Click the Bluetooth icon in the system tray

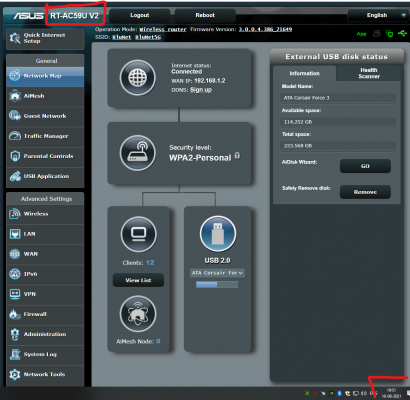coord(339,394)
